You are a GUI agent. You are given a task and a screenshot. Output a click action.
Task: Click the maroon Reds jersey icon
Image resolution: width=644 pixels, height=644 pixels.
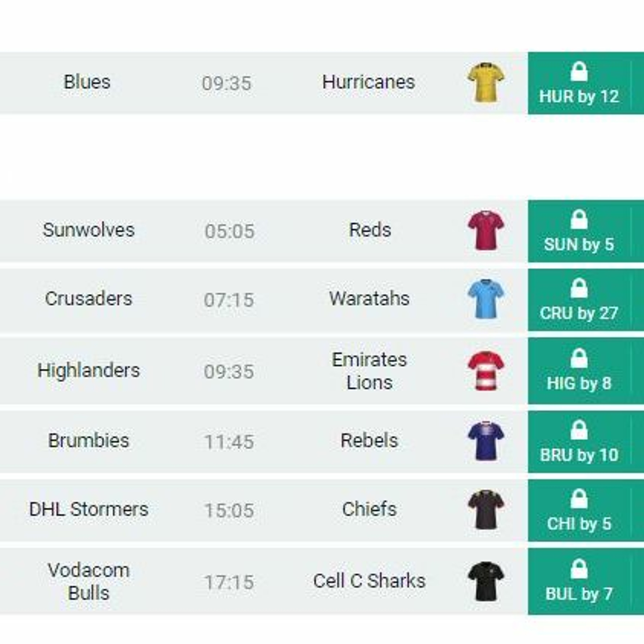pyautogui.click(x=486, y=230)
